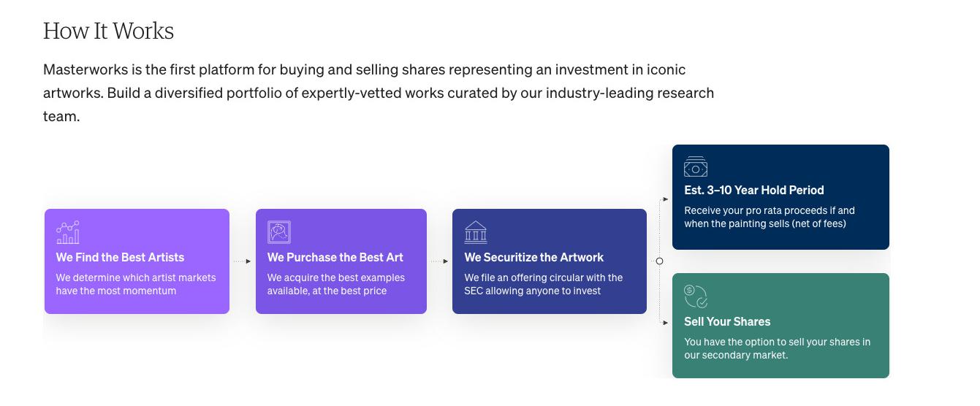Click the arrow pointing to Hold Period card
980x406 pixels.
point(665,199)
